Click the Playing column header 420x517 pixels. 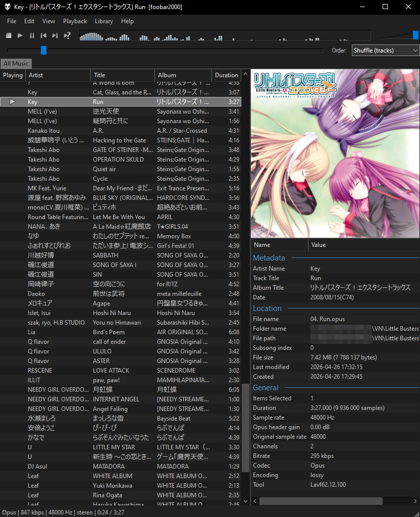[x=13, y=75]
